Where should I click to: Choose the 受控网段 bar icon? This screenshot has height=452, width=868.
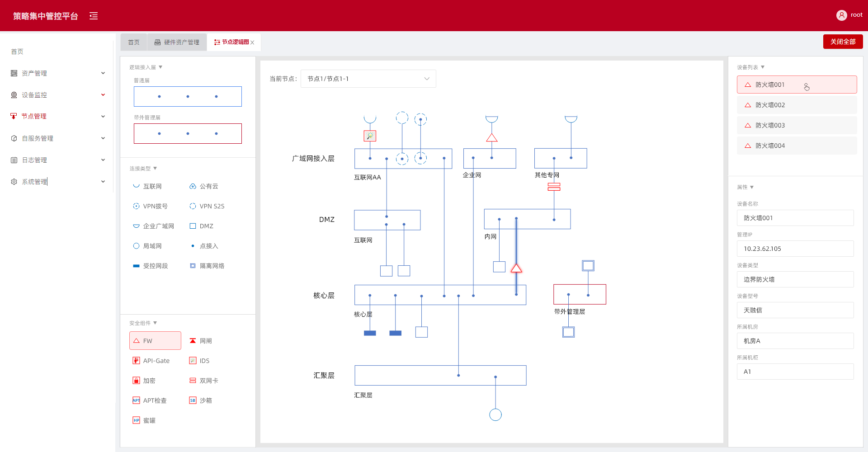[136, 266]
